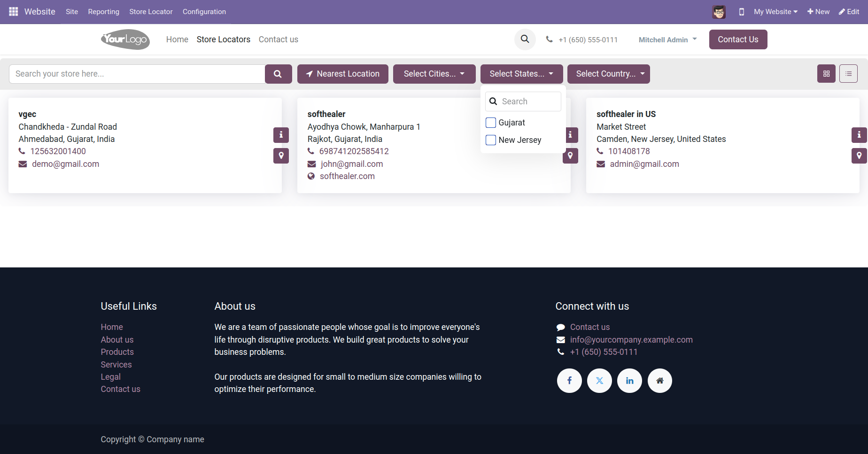Click Contact us under Connect with us
Image resolution: width=868 pixels, height=454 pixels.
(x=590, y=327)
